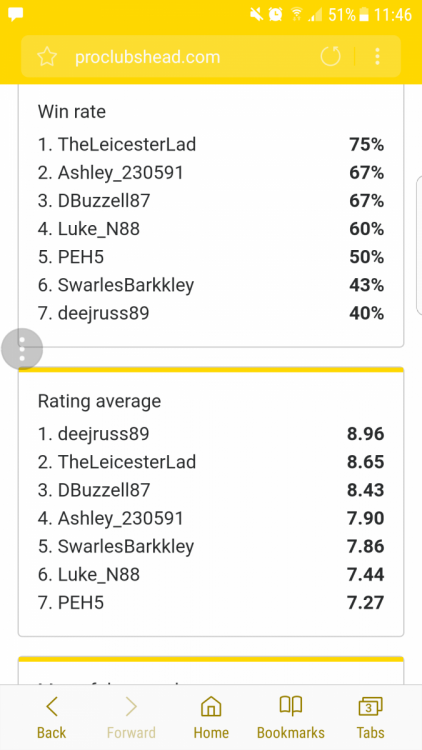Go back with the Back arrow
Screen dimensions: 422x750
coord(52,718)
